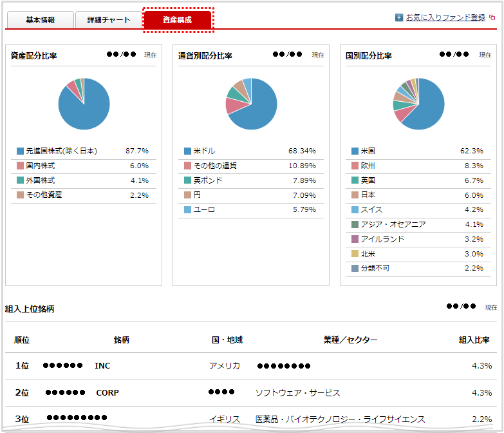Image resolution: width=504 pixels, height=433 pixels.
Task: Click the アジア・オセアニア legend label
Action: (x=393, y=224)
